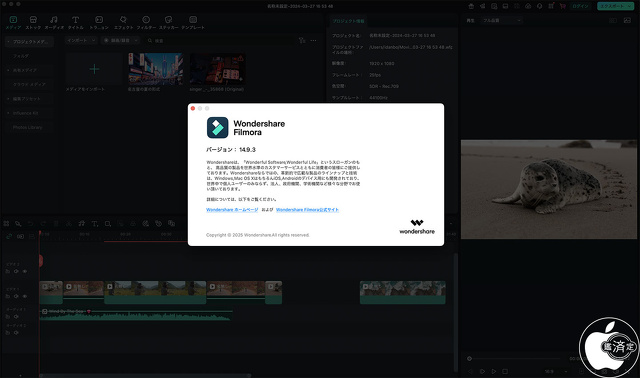Toggle visibility of the ビデオ 2 track
Viewport: 640px width, 378px height.
coord(25,271)
